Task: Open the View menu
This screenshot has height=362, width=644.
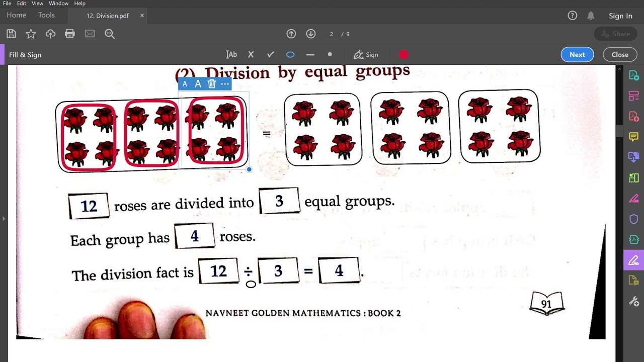Action: (37, 4)
